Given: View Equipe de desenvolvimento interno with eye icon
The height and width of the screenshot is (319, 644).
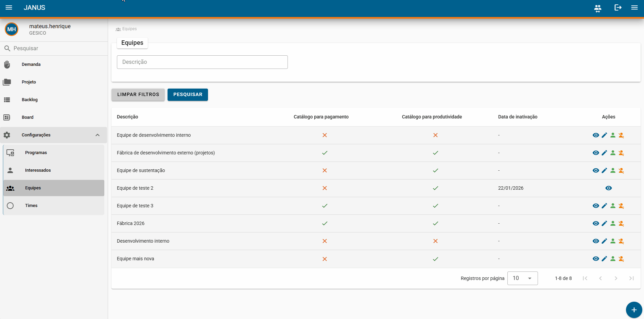Looking at the screenshot, I should point(596,135).
